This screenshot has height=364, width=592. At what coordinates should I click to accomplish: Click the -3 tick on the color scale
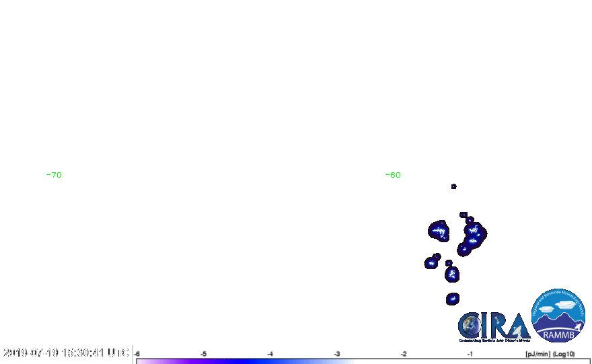(337, 353)
